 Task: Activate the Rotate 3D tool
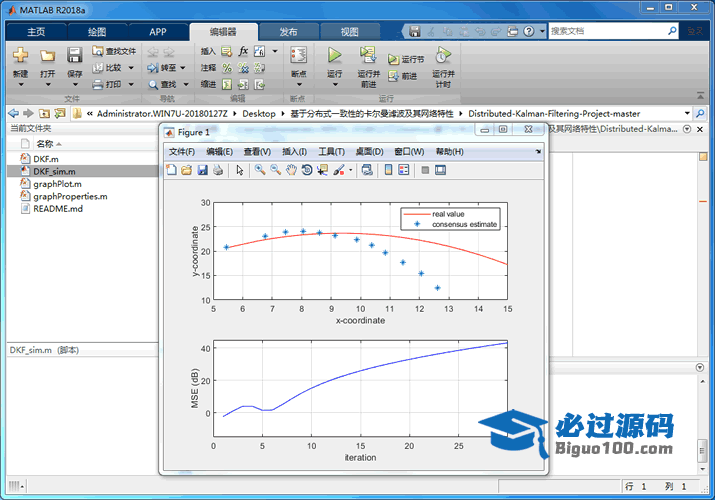tap(306, 170)
